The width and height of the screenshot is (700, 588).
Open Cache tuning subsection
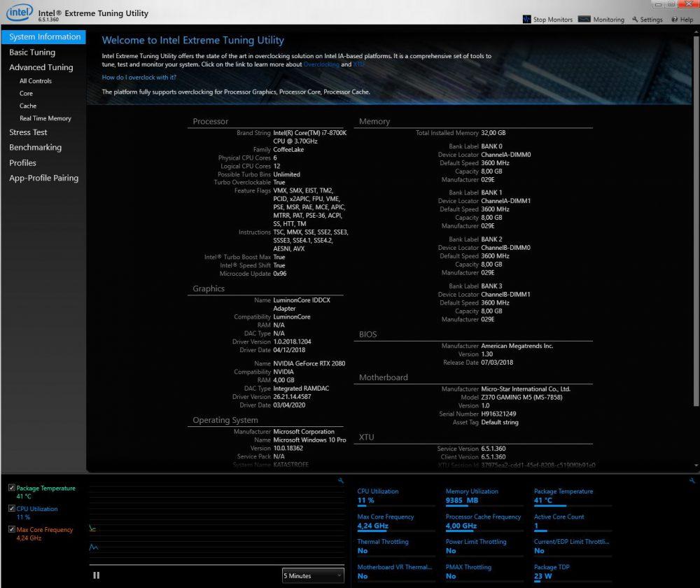[28, 106]
